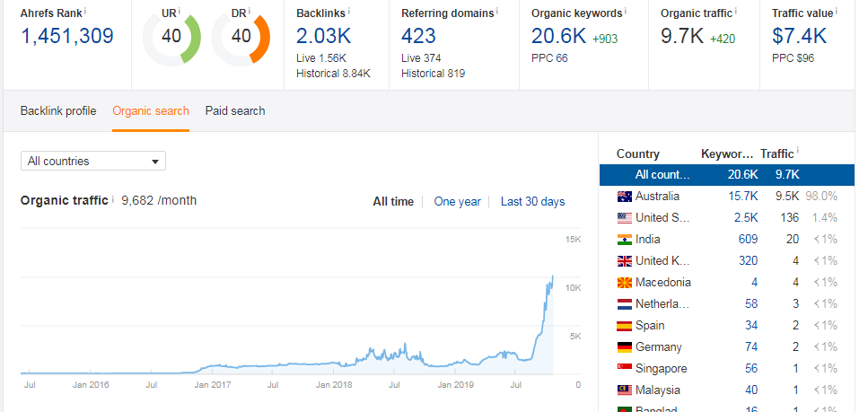Select the All countries table row
Image resolution: width=868 pixels, height=412 pixels.
pyautogui.click(x=727, y=174)
